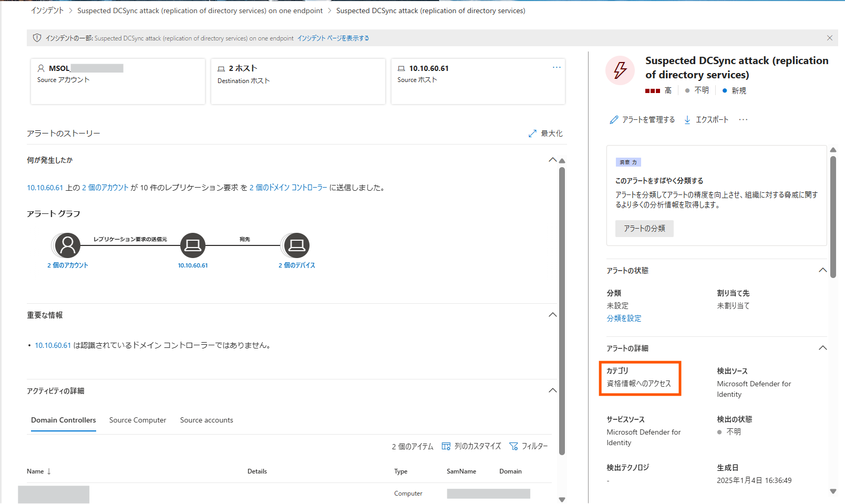Image resolution: width=845 pixels, height=504 pixels.
Task: Open more actions menu next to エクスポート
Action: pyautogui.click(x=743, y=119)
